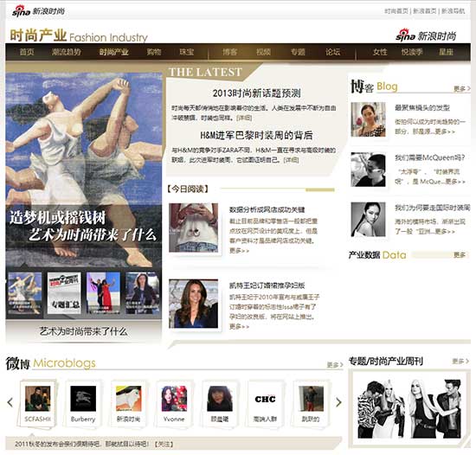Screen dimensions: 476x455
Task: Open the 星座 nav menu item
Action: tap(446, 52)
